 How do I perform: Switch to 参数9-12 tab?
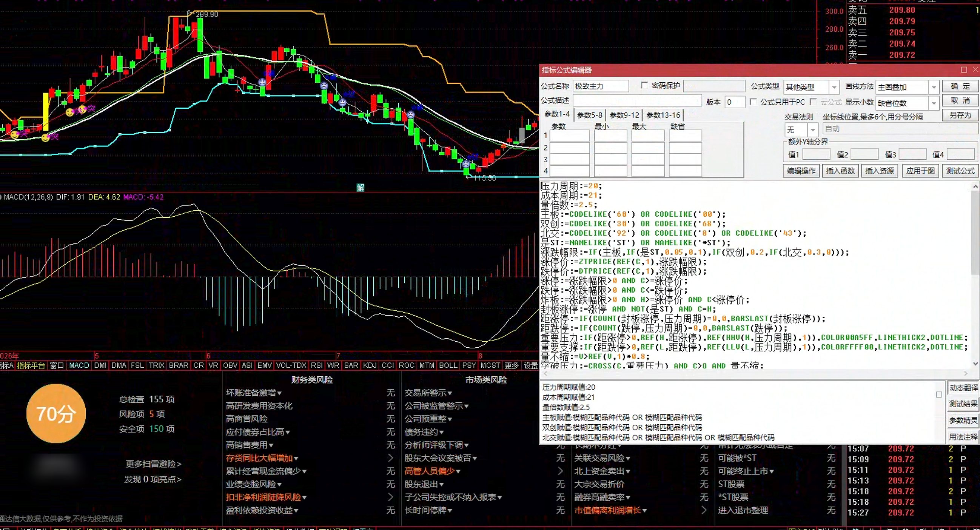[x=624, y=115]
